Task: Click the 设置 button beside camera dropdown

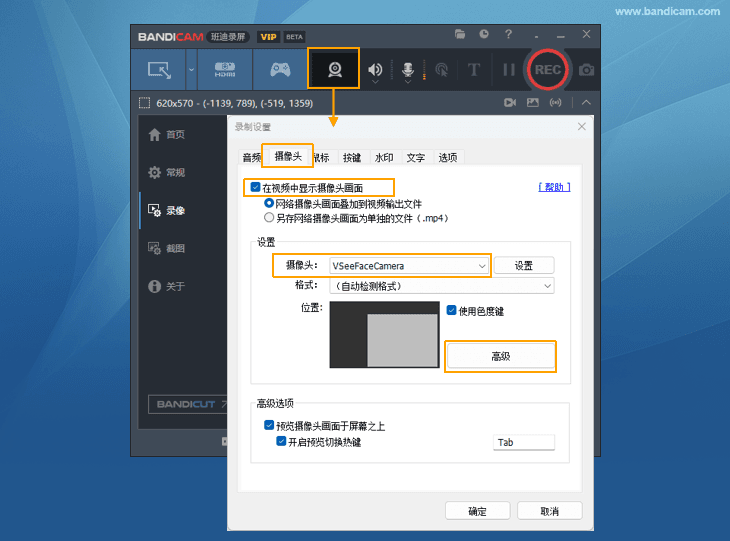Action: [x=524, y=265]
